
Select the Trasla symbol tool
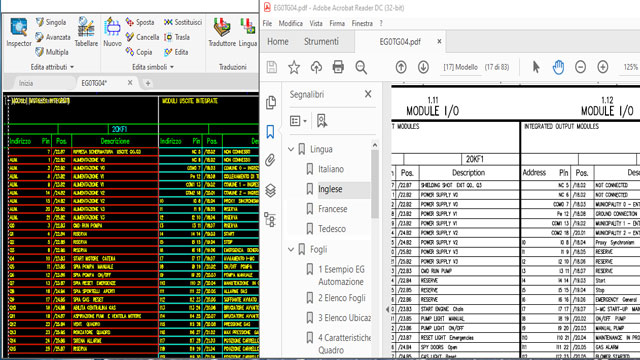pos(177,37)
